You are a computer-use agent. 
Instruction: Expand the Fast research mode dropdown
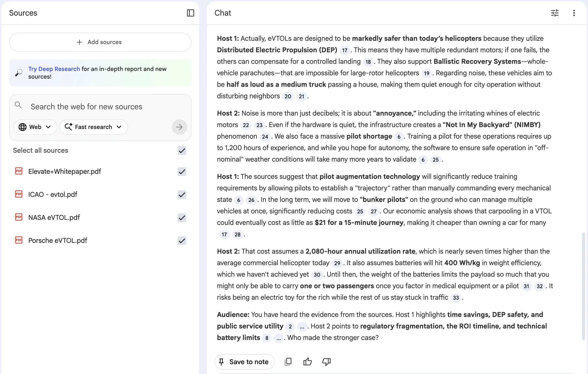click(x=94, y=127)
